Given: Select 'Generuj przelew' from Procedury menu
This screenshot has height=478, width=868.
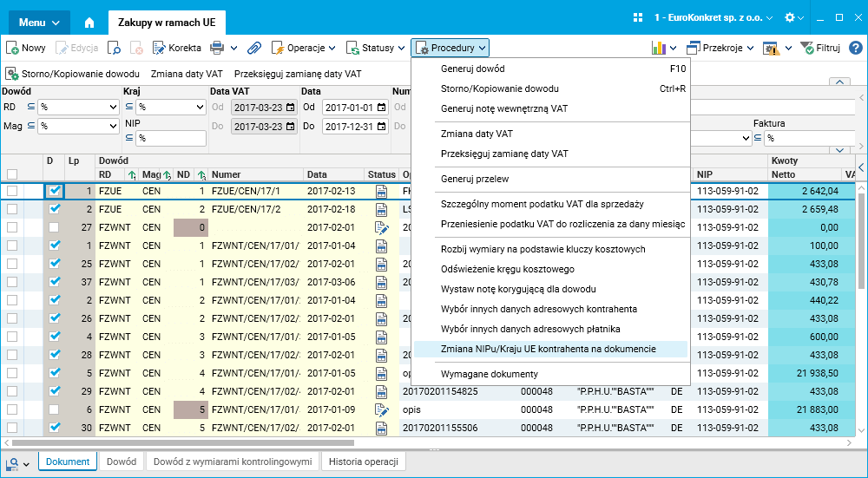Looking at the screenshot, I should pyautogui.click(x=475, y=179).
